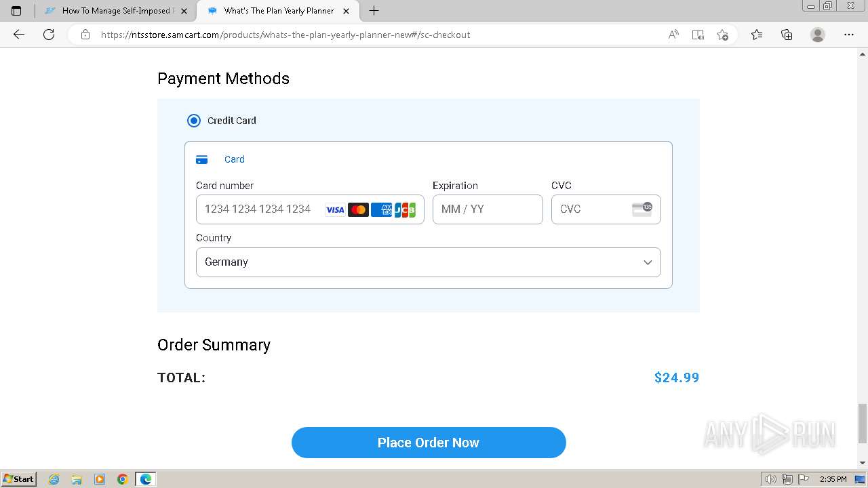The width and height of the screenshot is (868, 488).
Task: Click the TOTAL: label
Action: point(181,378)
